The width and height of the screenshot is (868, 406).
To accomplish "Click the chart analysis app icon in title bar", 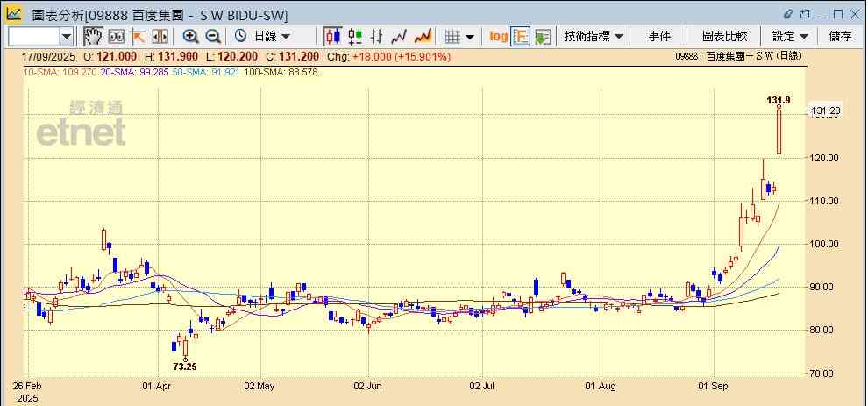I will [x=14, y=14].
